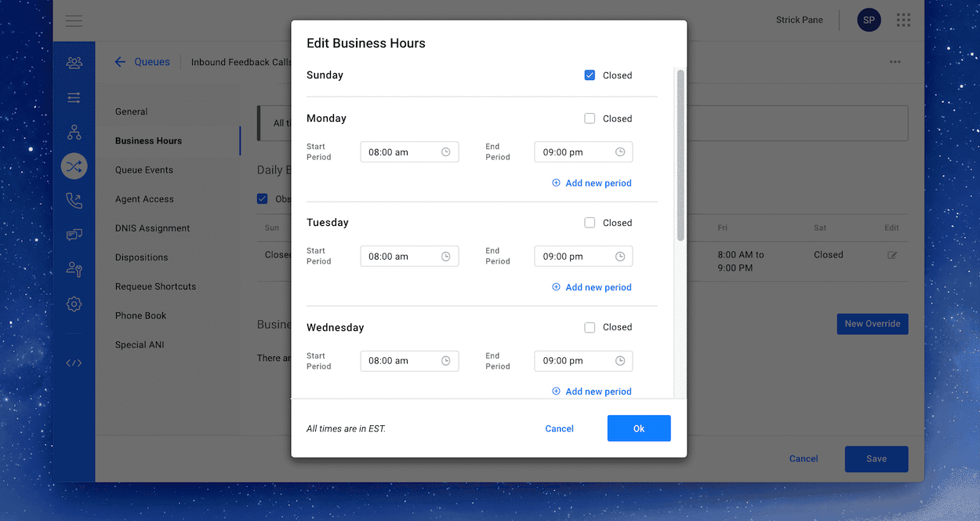Click the Tuesday start time field
980x521 pixels.
pos(409,257)
